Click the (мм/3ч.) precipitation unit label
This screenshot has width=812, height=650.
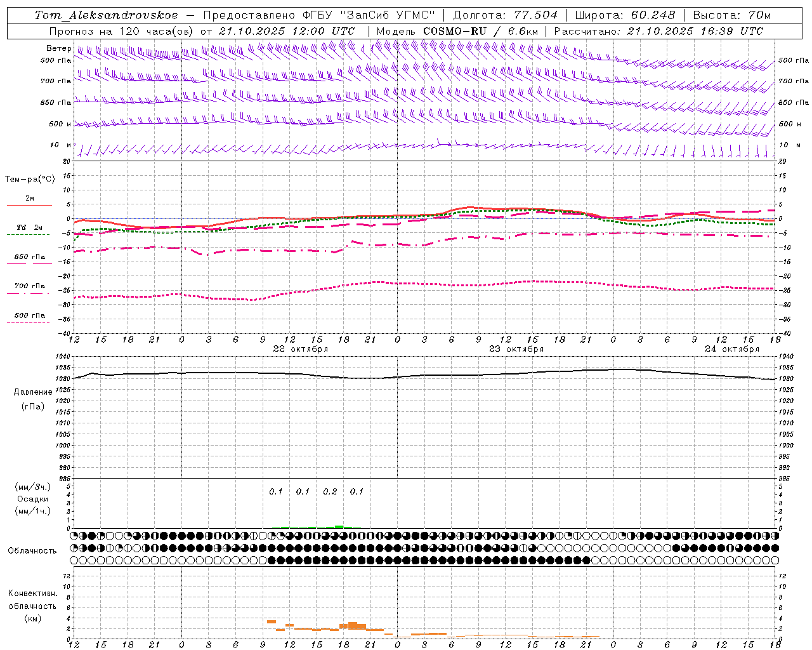tap(33, 487)
